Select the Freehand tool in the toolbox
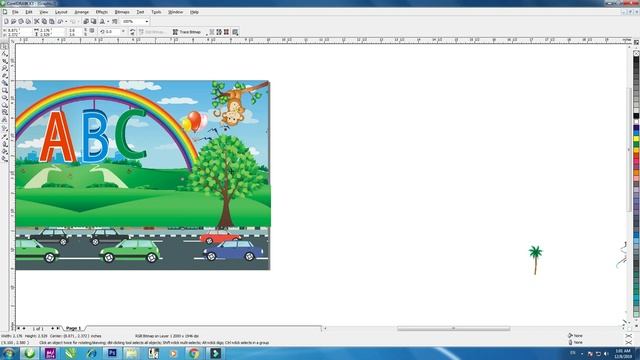640x360 pixels. tap(4, 76)
